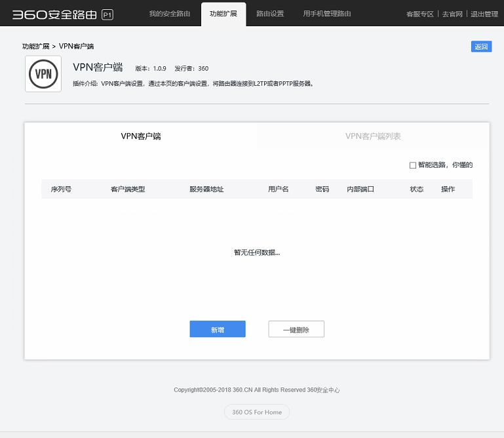Click the 密码 column header
This screenshot has height=438, width=504.
tap(322, 189)
